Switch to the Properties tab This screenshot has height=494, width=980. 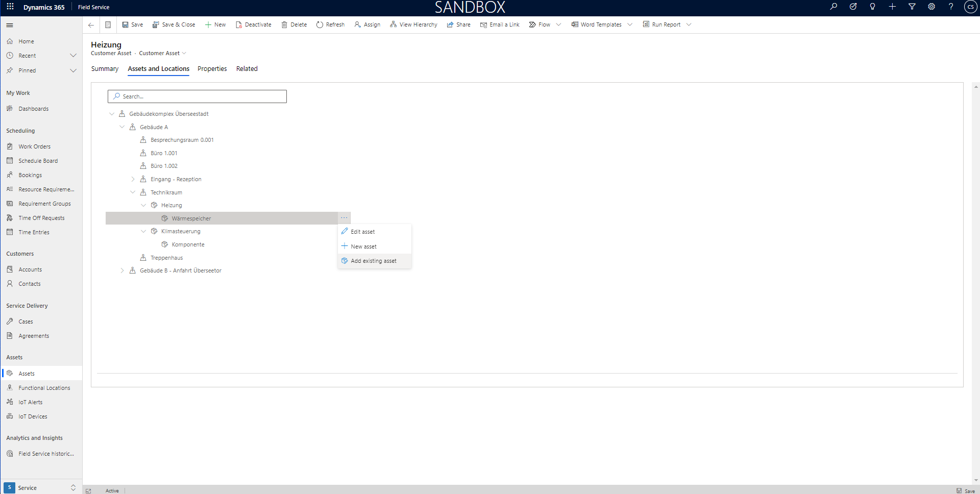tap(212, 69)
